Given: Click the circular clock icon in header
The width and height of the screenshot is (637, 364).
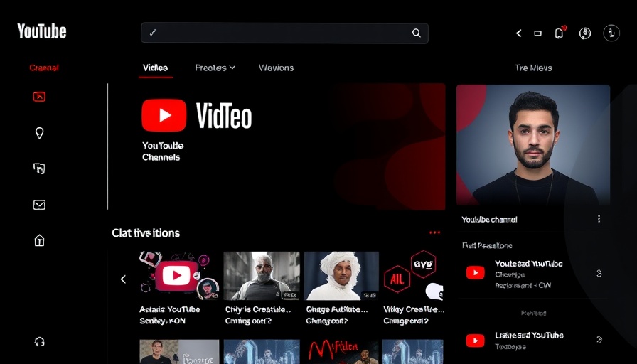Looking at the screenshot, I should pos(585,33).
